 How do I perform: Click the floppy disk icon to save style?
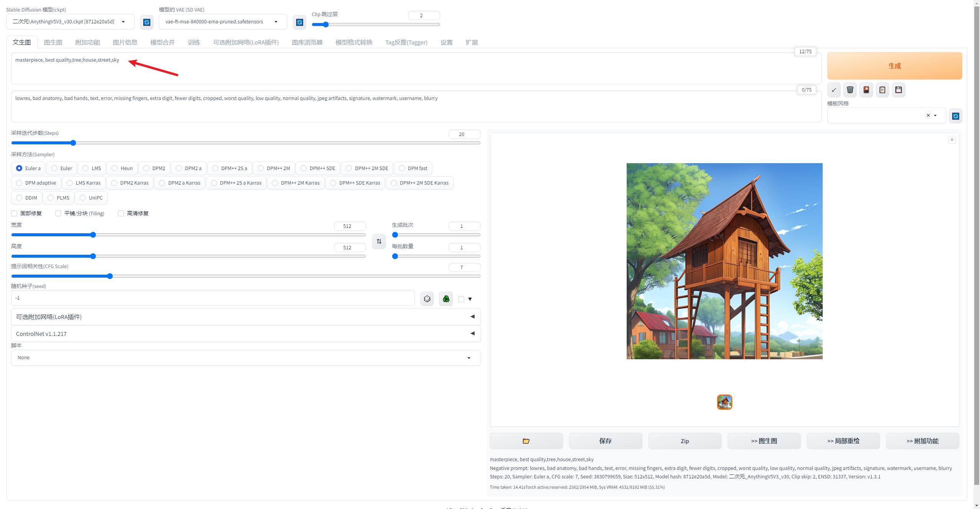(x=898, y=90)
